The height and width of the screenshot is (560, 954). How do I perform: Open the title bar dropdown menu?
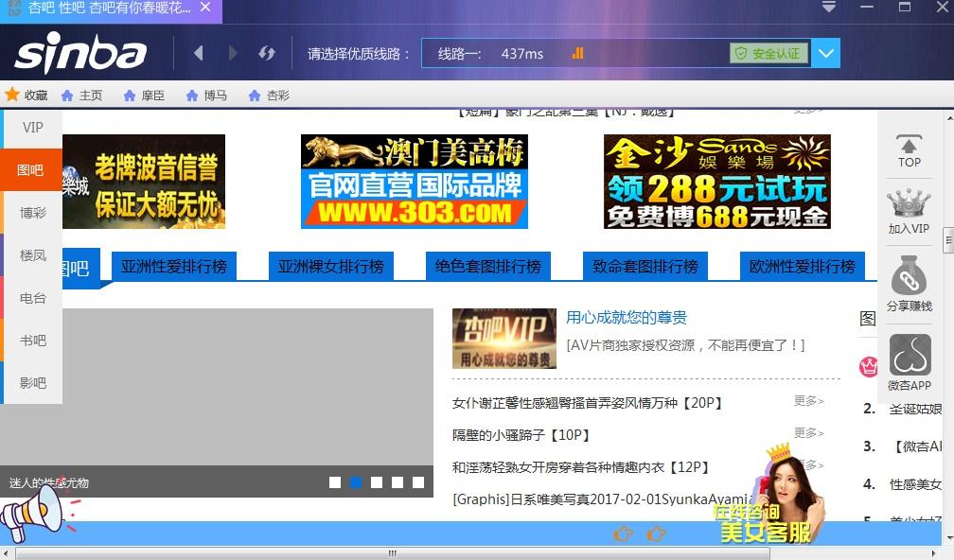click(x=829, y=8)
